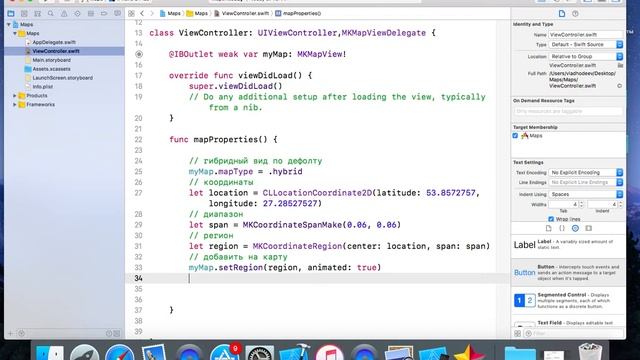Select the Label object in library
Screen dimensions: 640x360
click(568, 245)
